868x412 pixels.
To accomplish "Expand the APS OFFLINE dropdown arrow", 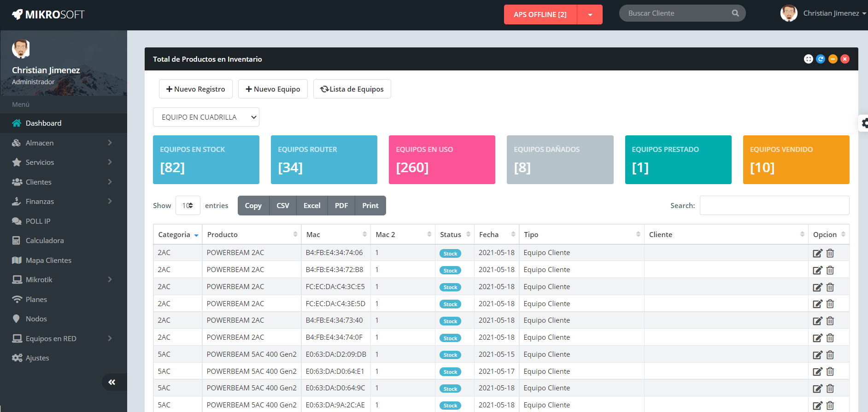I will point(590,15).
